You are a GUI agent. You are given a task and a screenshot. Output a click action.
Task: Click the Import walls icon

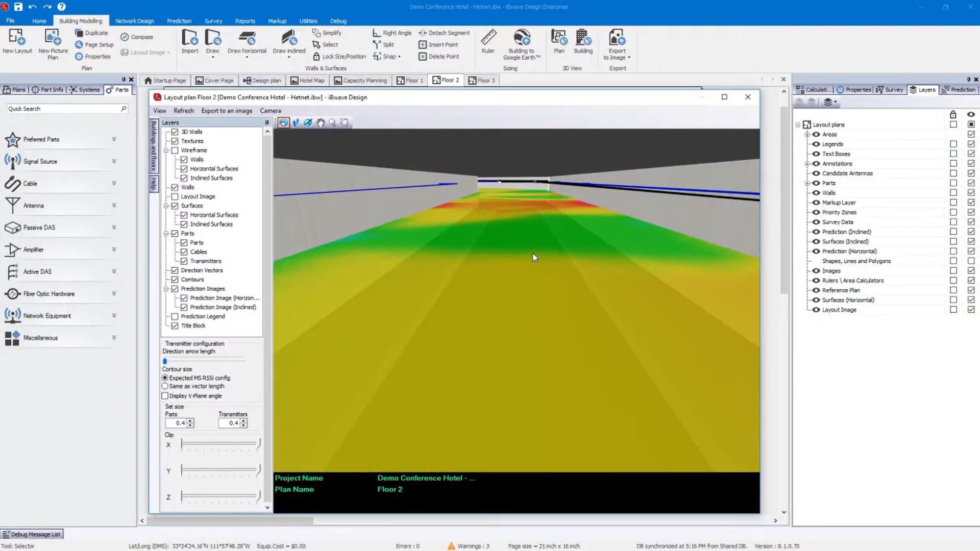pyautogui.click(x=189, y=38)
